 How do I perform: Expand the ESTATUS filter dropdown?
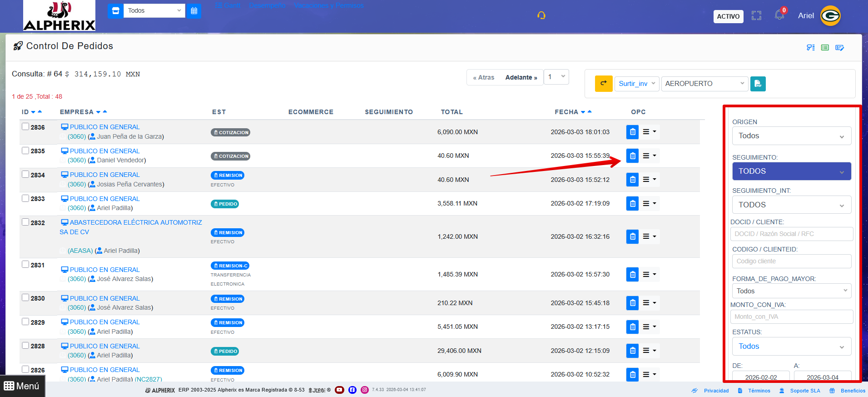[791, 347]
